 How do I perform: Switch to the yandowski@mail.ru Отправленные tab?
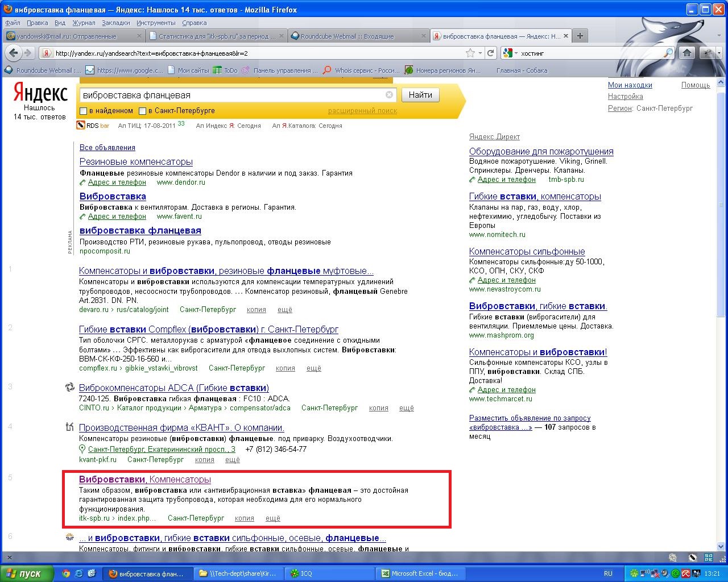73,36
